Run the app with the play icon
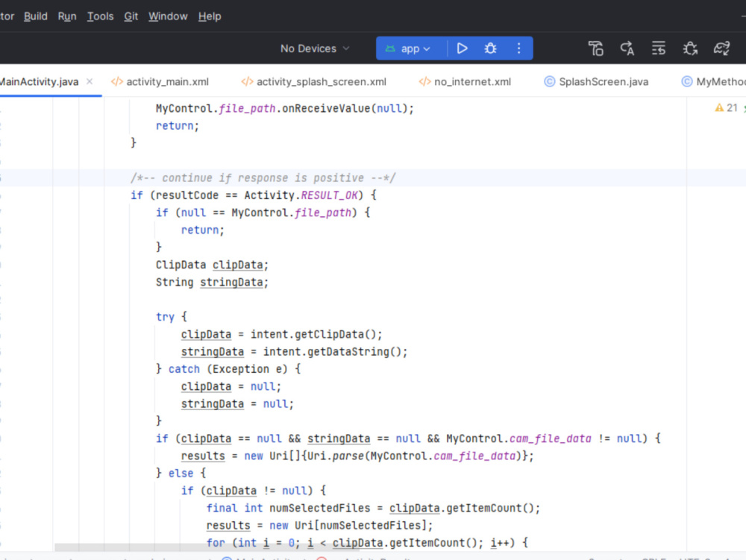 click(462, 48)
